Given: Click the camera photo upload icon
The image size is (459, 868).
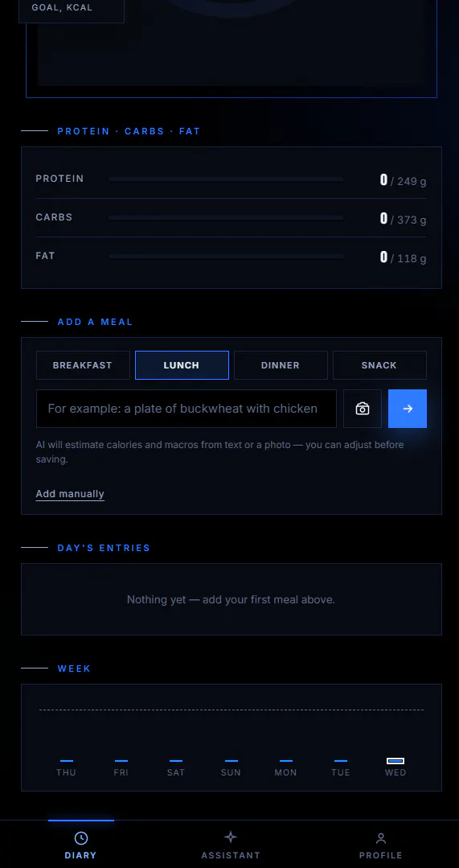Looking at the screenshot, I should pyautogui.click(x=363, y=409).
